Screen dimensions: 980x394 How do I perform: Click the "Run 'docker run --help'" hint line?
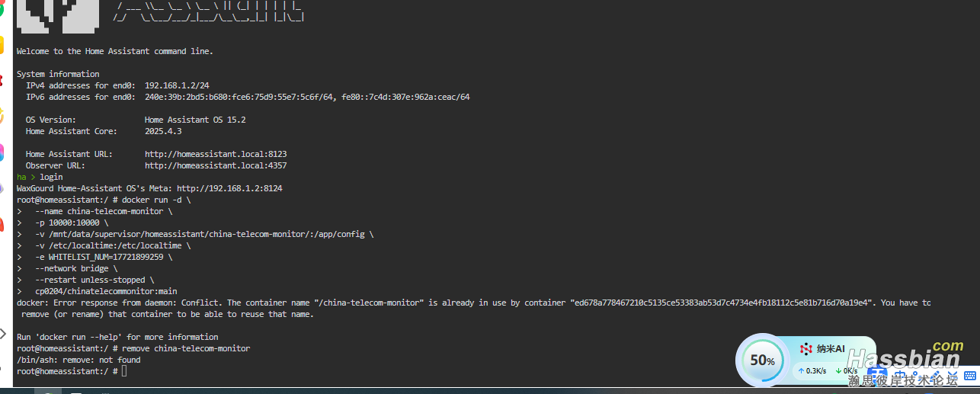[x=117, y=337]
